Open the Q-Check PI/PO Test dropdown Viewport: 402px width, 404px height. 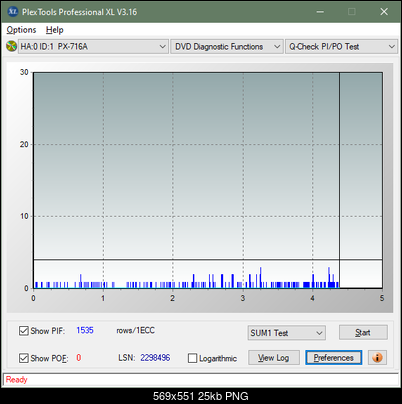click(341, 46)
